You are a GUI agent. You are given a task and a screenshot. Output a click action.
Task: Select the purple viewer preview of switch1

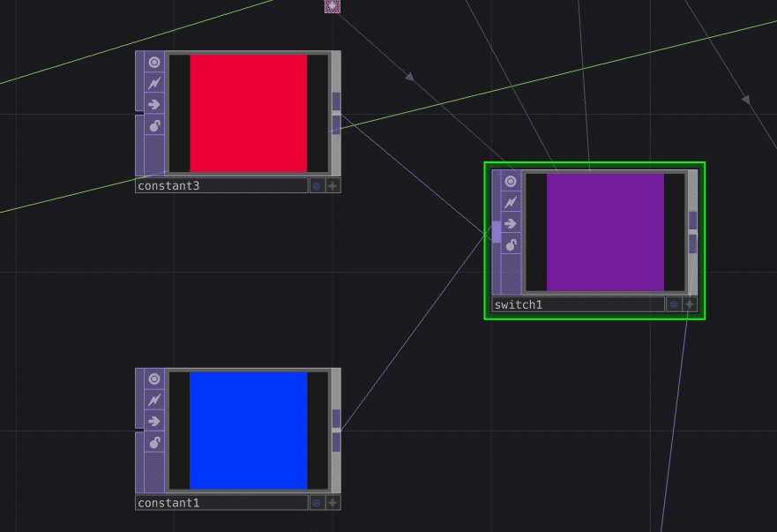point(605,232)
